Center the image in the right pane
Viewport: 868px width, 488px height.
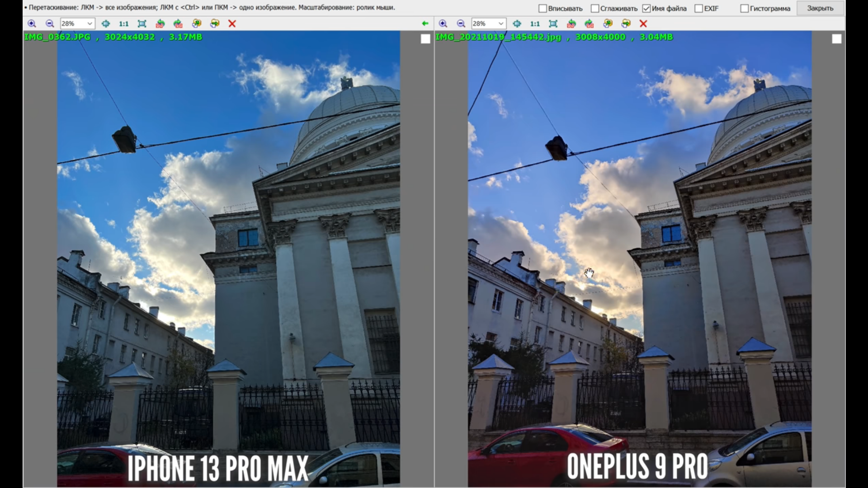click(517, 23)
